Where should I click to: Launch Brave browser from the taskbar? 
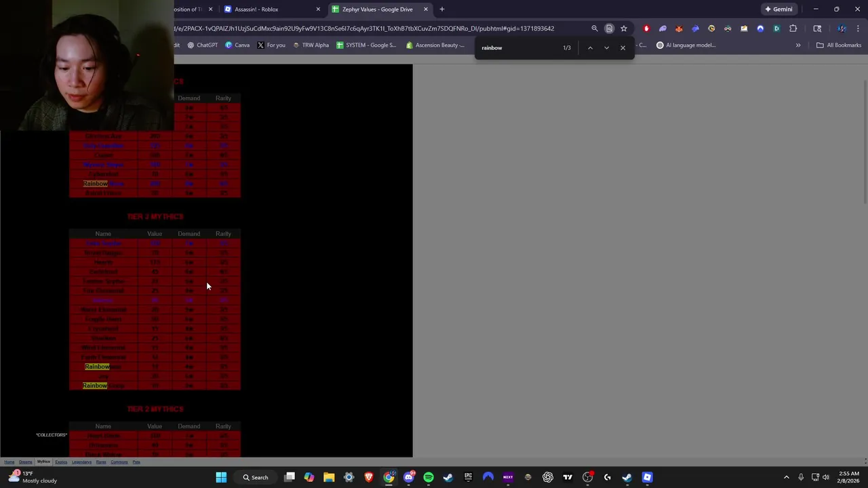pos(368,477)
